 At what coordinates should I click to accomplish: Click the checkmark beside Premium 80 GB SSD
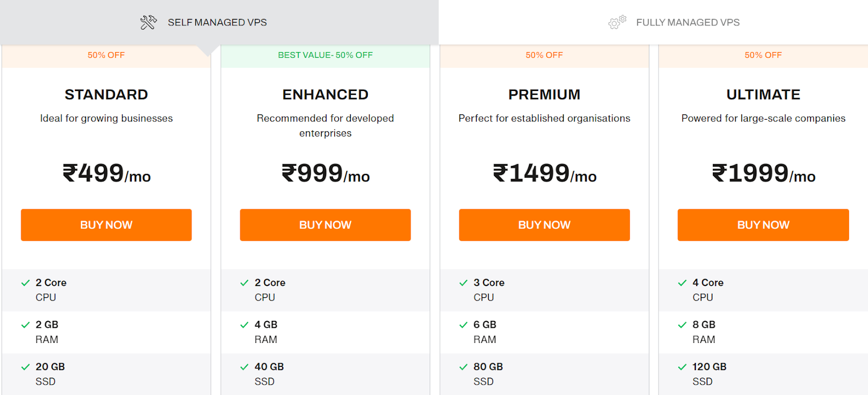(463, 367)
